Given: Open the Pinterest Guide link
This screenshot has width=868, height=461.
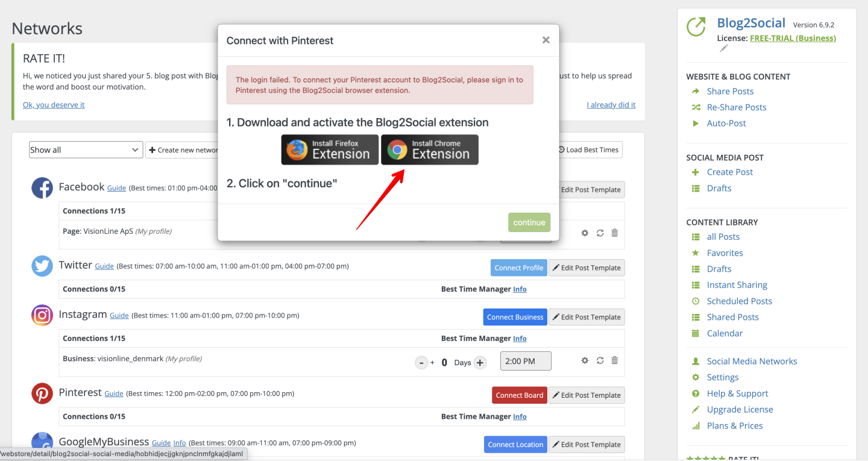Looking at the screenshot, I should [114, 394].
